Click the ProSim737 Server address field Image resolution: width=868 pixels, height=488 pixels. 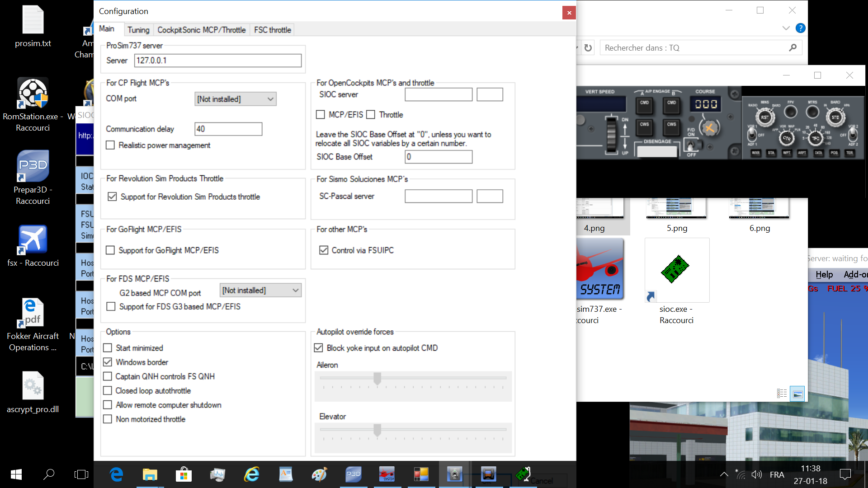click(217, 61)
